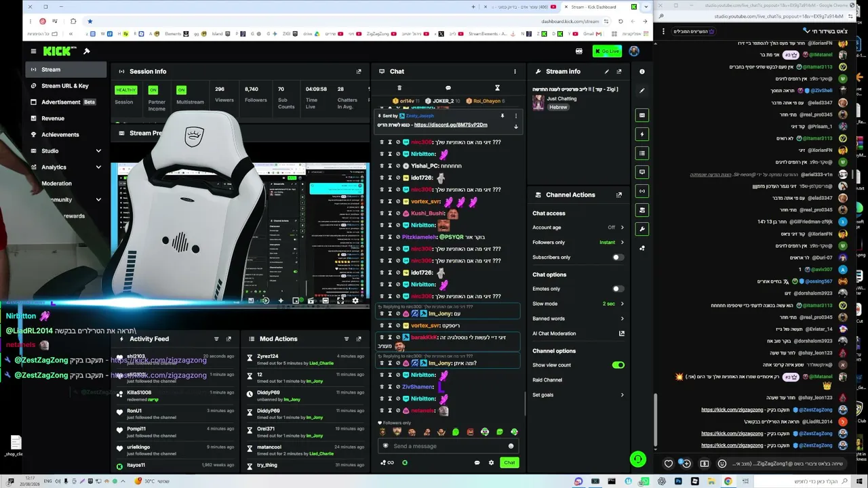Select Stream in the sidebar
This screenshot has width=868, height=488.
[x=66, y=70]
